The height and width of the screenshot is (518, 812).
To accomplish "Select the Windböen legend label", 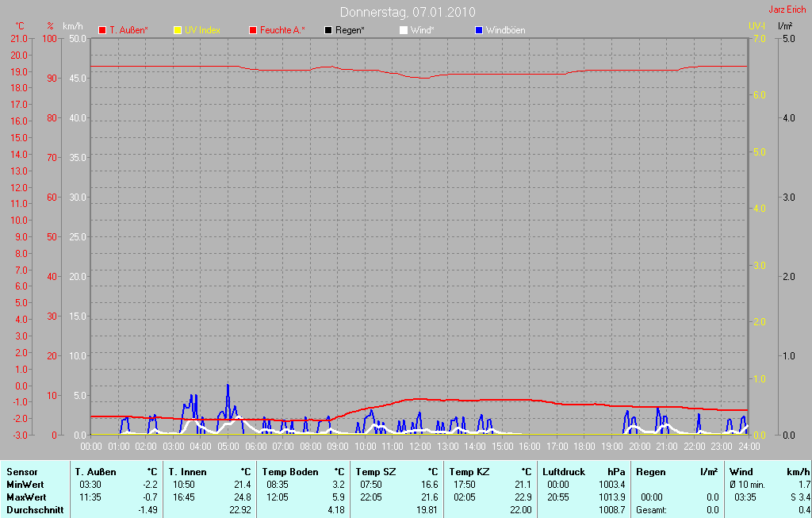I will [x=505, y=30].
